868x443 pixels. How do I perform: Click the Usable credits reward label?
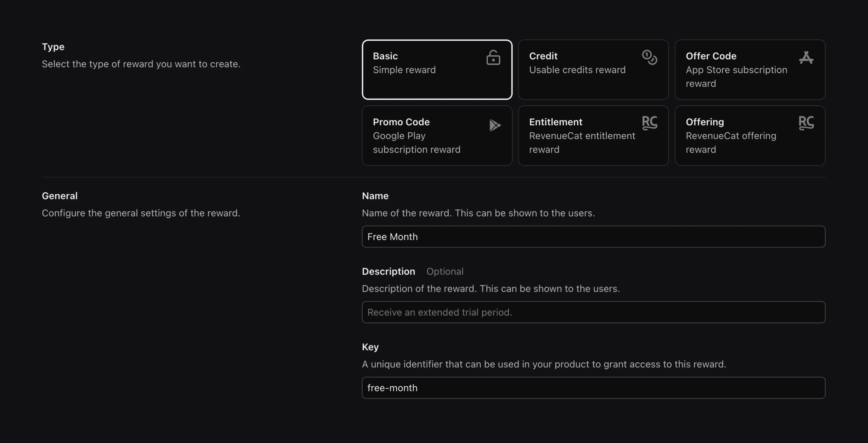[x=577, y=70]
